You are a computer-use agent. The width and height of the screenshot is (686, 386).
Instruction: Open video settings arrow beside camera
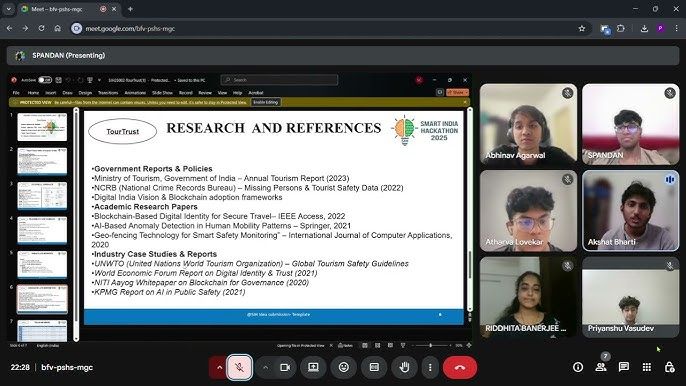click(265, 367)
